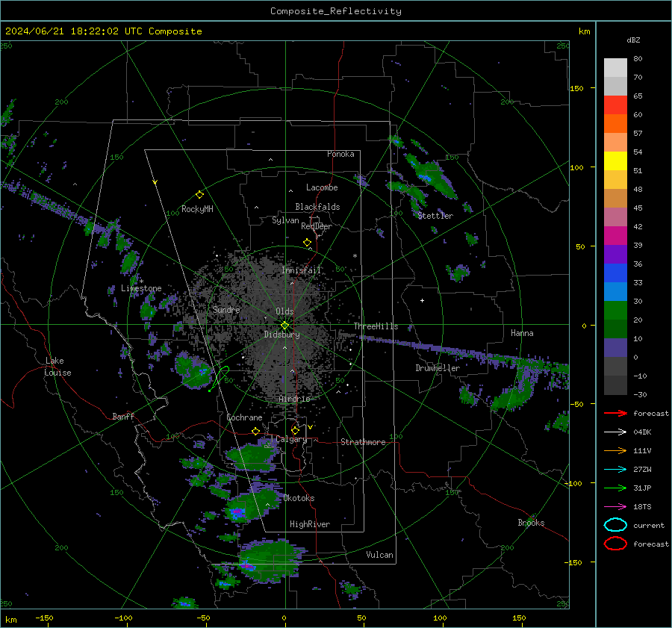Click the blue 36 dBZ color swatch
Image resolution: width=672 pixels, height=628 pixels.
615,273
